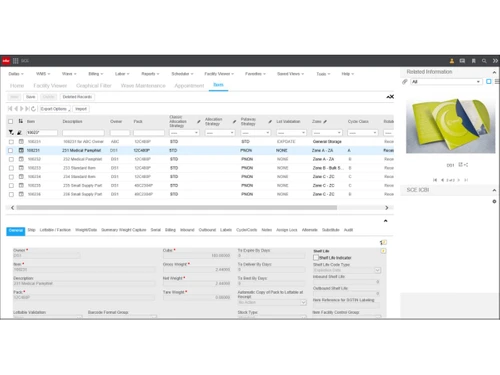Collapse the SCE ICBI panel
The image size is (500, 375).
(x=494, y=190)
